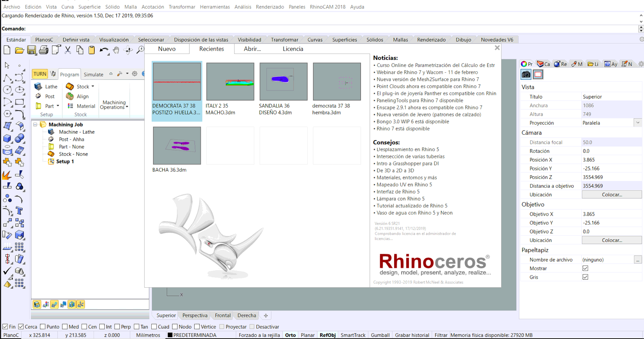
Task: Click the Copy icon
Action: pyautogui.click(x=80, y=50)
